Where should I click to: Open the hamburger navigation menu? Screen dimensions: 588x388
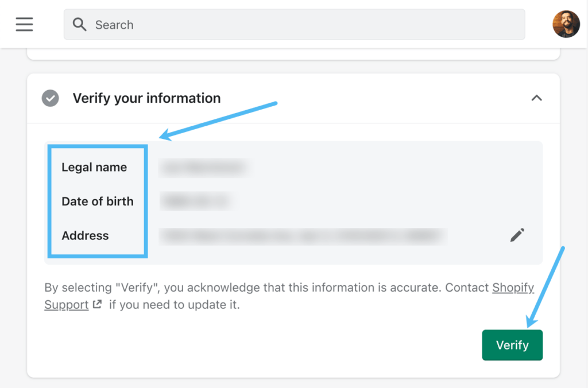(x=24, y=24)
